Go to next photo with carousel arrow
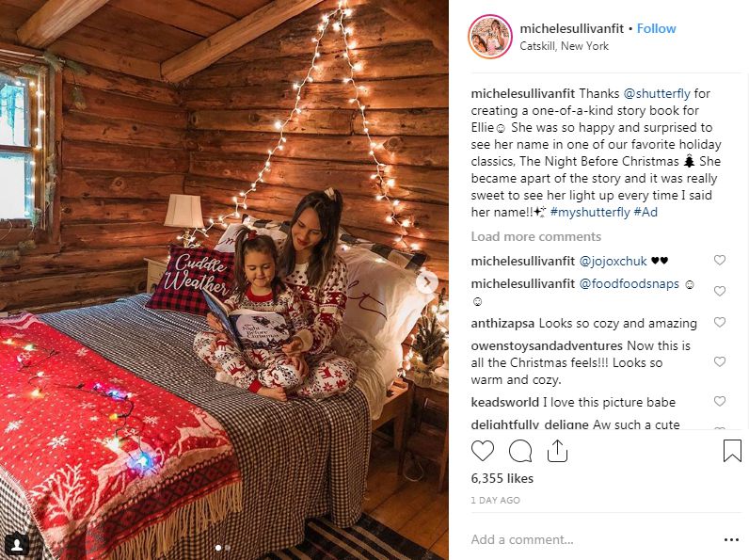This screenshot has width=749, height=560. pos(427,282)
